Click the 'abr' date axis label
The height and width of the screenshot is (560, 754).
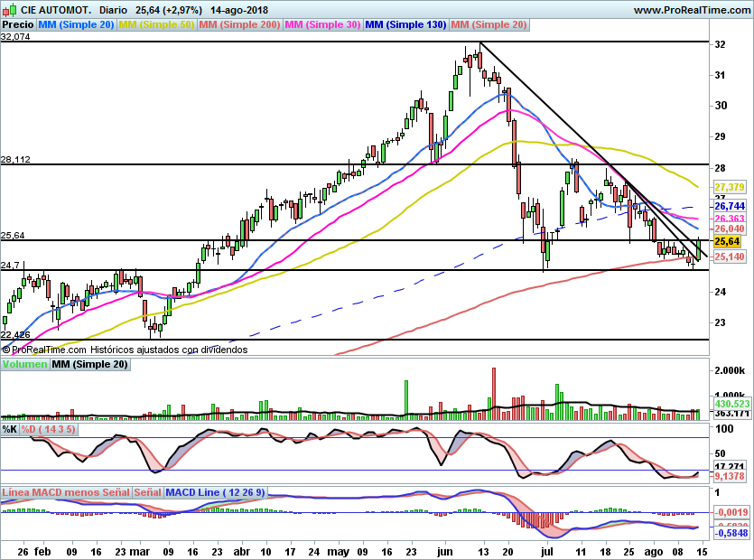[241, 552]
